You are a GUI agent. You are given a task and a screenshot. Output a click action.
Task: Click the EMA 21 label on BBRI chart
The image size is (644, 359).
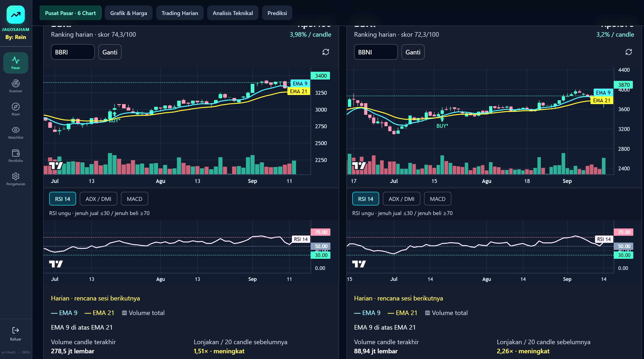click(x=299, y=91)
